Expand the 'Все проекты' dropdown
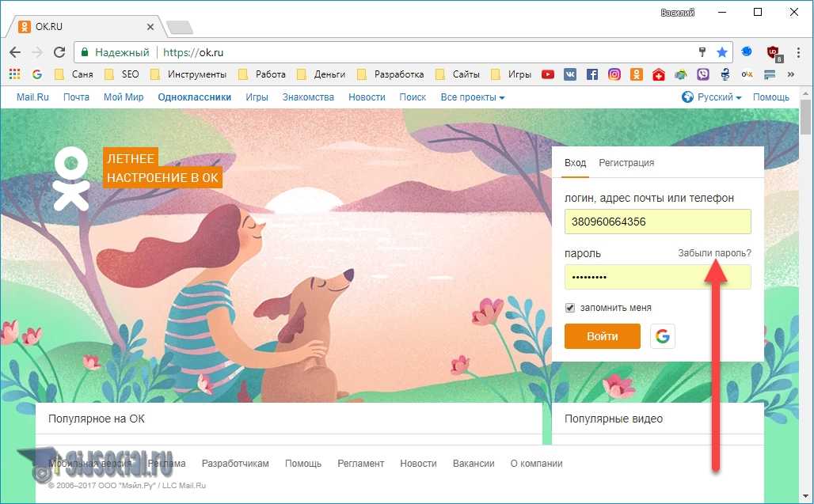 (473, 97)
